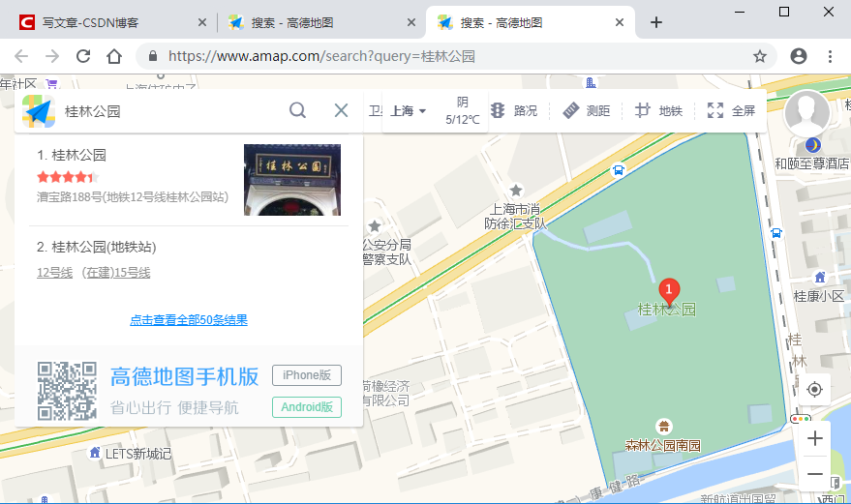Toggle 路况 traffic layer
This screenshot has width=851, height=504.
[x=513, y=110]
